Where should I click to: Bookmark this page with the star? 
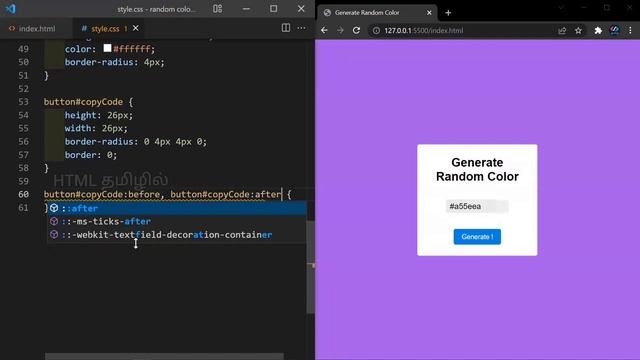point(578,31)
